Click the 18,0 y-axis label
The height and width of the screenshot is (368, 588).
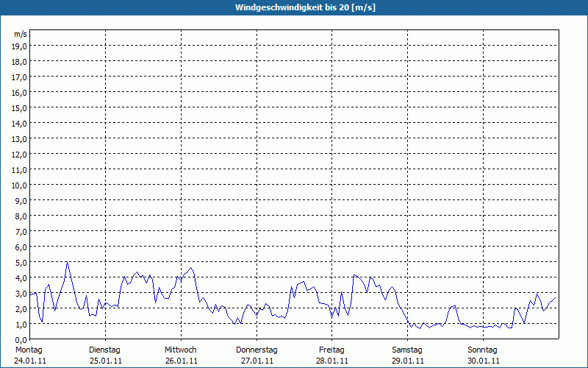[x=19, y=62]
